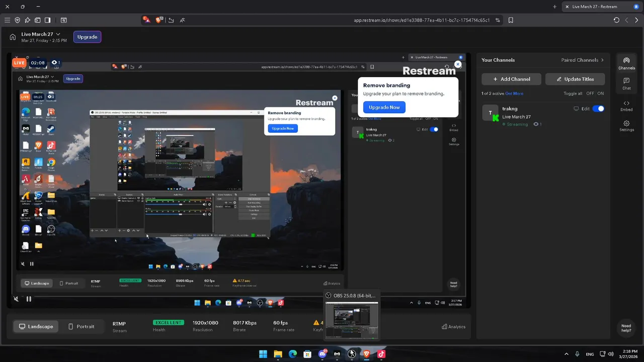The height and width of the screenshot is (362, 644).
Task: Reload the Restream page
Action: (x=616, y=20)
